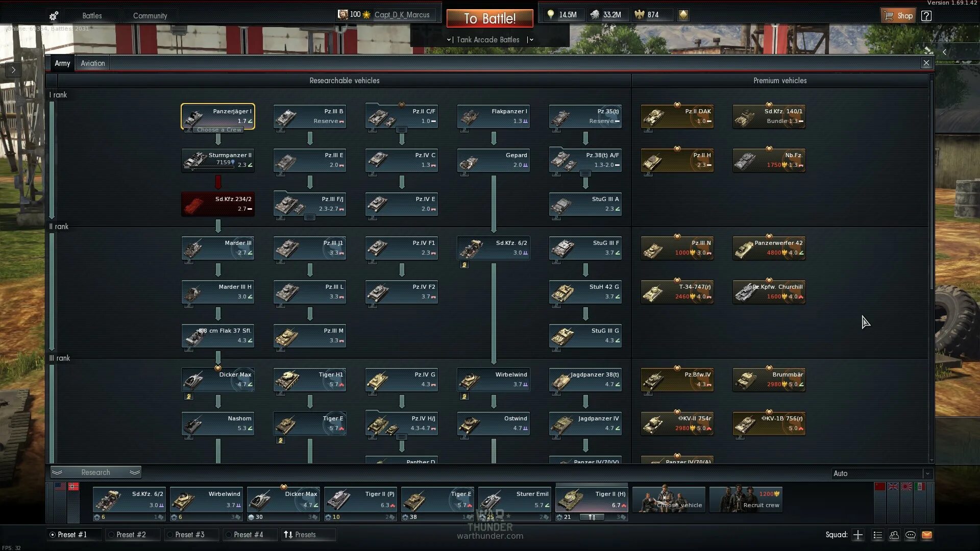Viewport: 980px width, 551px height.
Task: Select Preset #2 radio button
Action: pos(111,535)
